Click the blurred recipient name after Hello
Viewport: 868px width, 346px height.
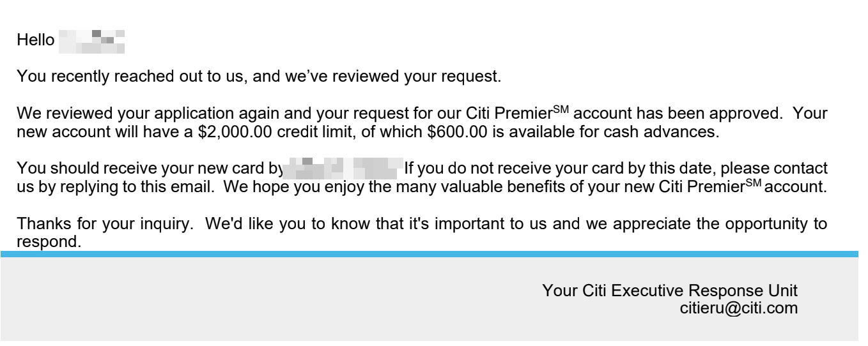coord(91,41)
